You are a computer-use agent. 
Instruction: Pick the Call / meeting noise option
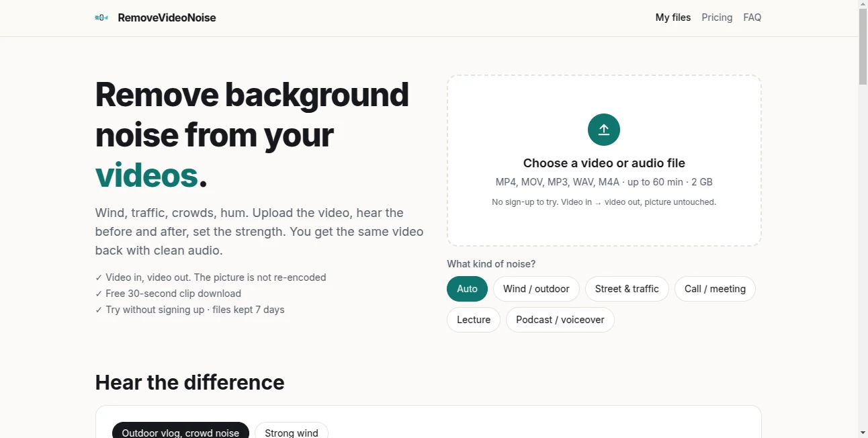tap(715, 289)
